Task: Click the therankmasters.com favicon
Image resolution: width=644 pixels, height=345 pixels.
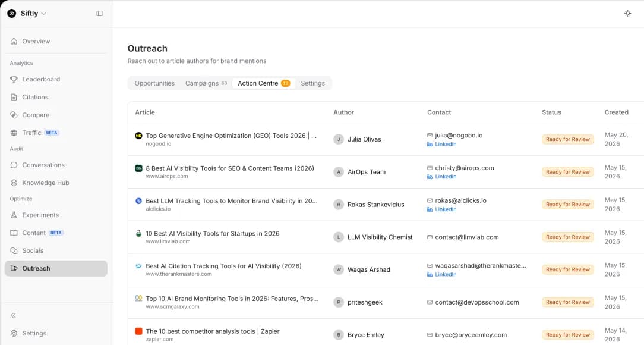Action: (x=139, y=266)
